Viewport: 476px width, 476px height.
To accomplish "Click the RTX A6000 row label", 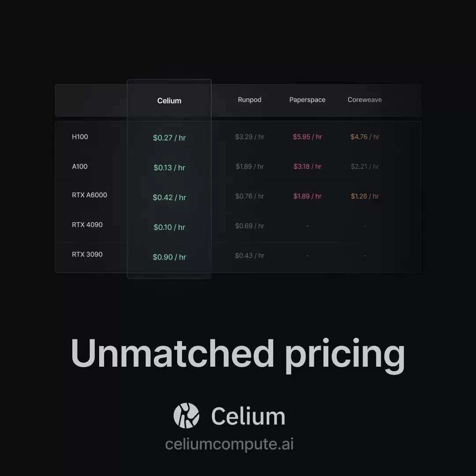I will pyautogui.click(x=89, y=195).
